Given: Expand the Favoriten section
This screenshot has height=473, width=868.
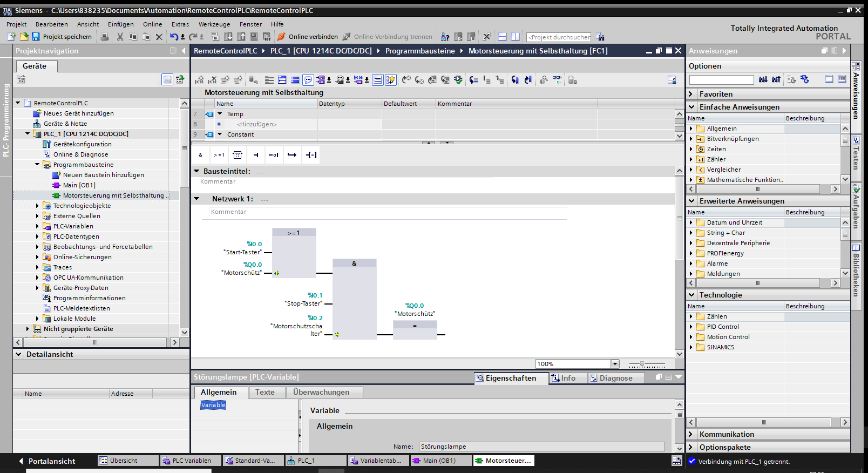Looking at the screenshot, I should [x=691, y=94].
